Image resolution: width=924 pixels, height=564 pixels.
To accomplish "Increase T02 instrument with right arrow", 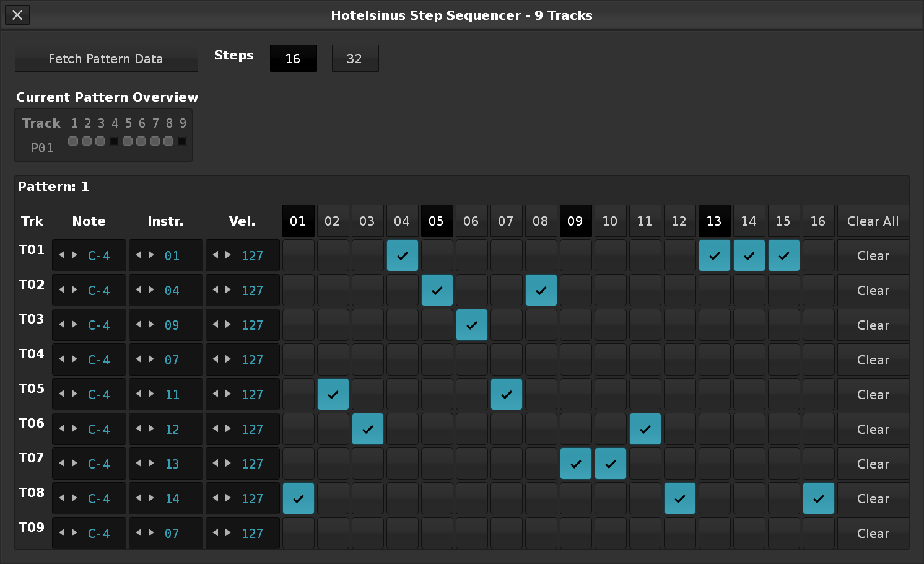I will (x=151, y=289).
